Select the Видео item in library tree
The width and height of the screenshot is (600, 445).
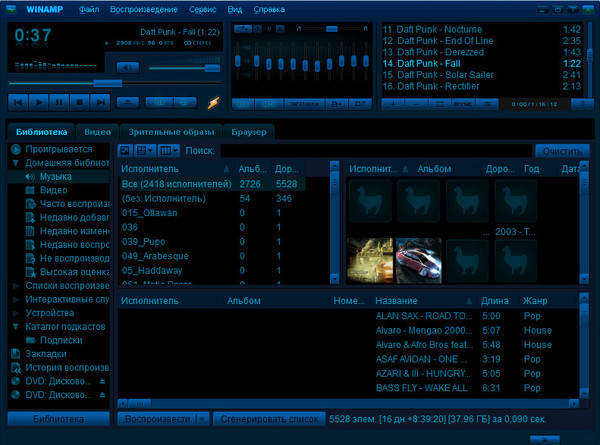54,190
